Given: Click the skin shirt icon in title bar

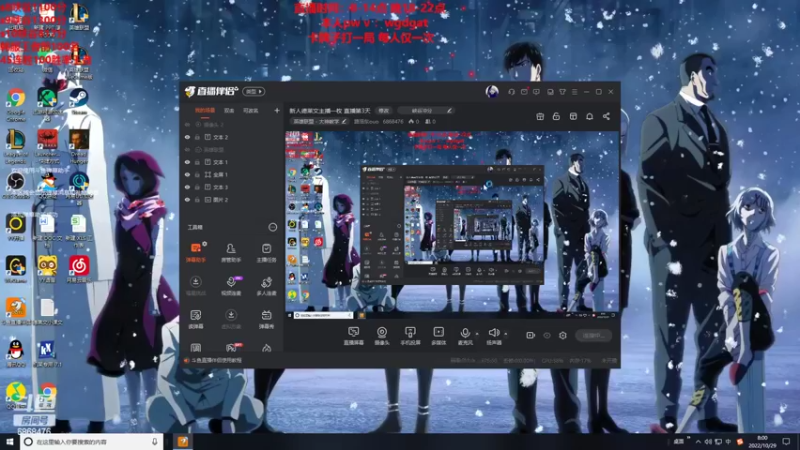Looking at the screenshot, I should coord(562,92).
